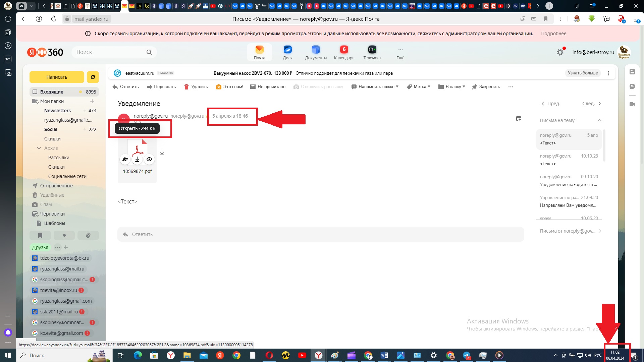Viewport: 644px width, 362px height.
Task: Open Ещё services menu
Action: [x=400, y=52]
